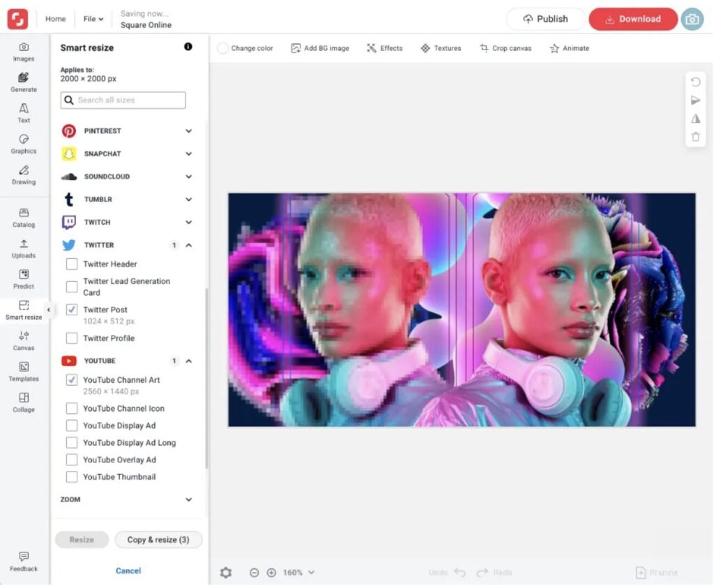Click the Copy & resize (3) button
Image resolution: width=714 pixels, height=588 pixels.
[x=158, y=540]
